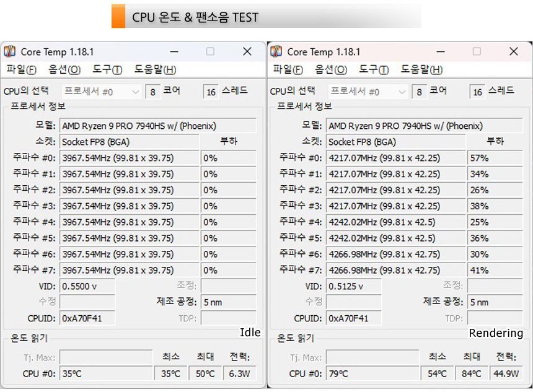The height and width of the screenshot is (392, 533).
Task: Minimize the Rendering Core Temp window
Action: 441,51
